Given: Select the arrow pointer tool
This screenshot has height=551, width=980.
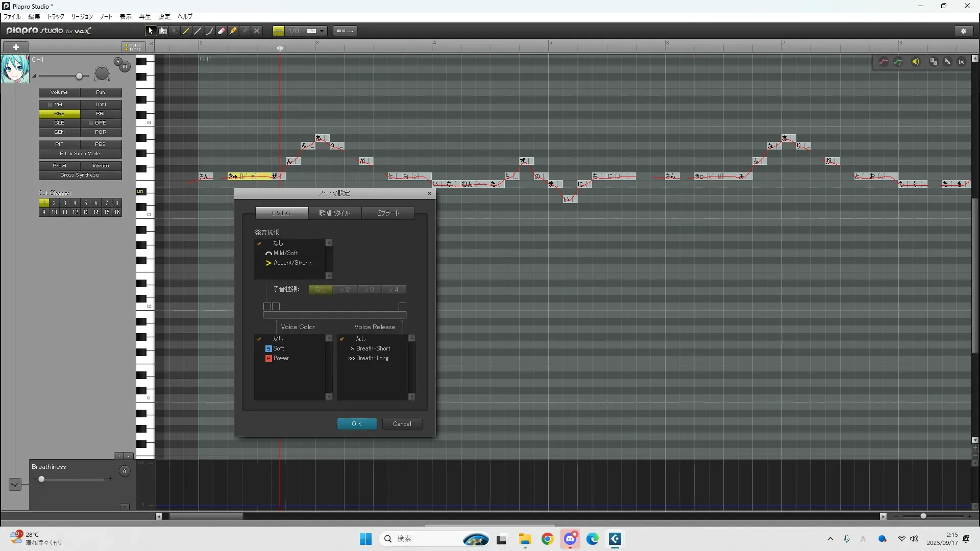Looking at the screenshot, I should [x=150, y=31].
